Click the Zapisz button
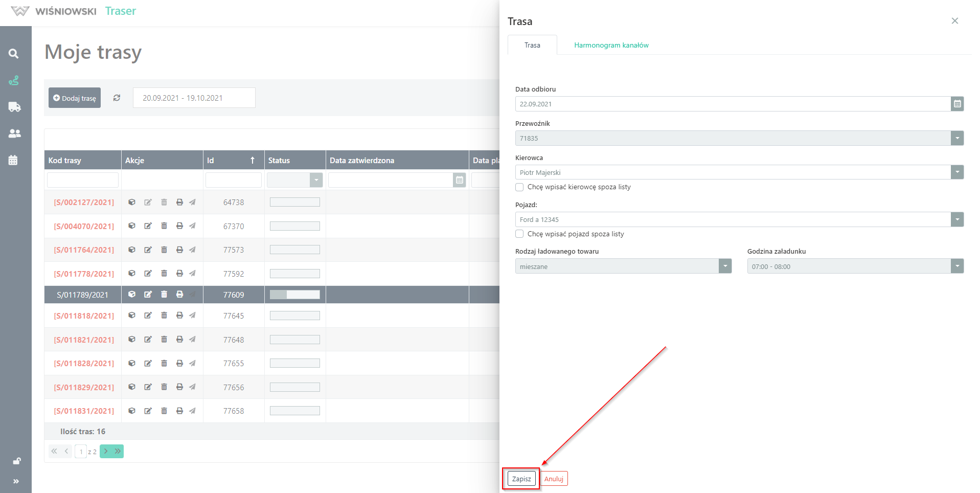980x493 pixels. pyautogui.click(x=521, y=479)
